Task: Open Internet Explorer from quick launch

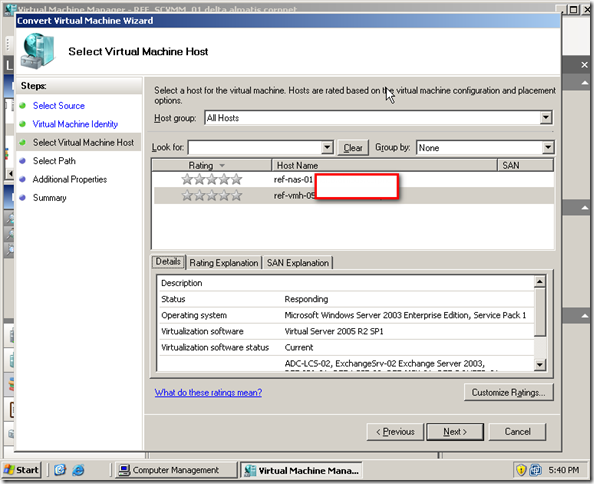Action: coord(78,470)
